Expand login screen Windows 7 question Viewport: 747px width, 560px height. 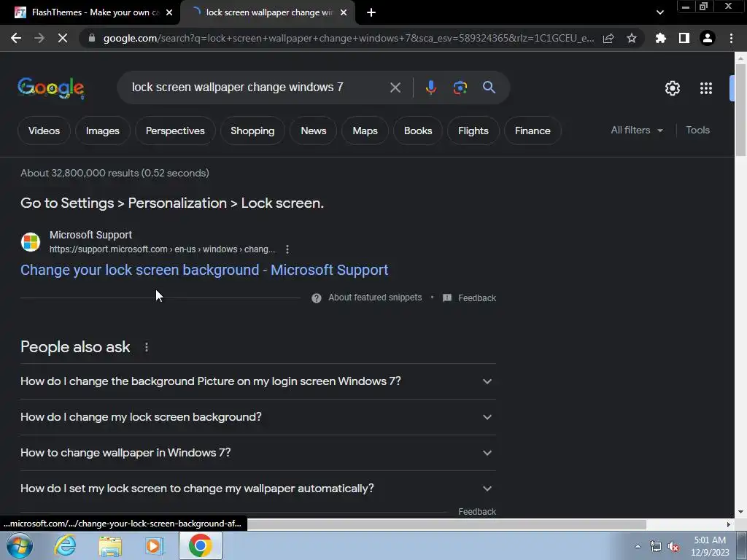[258, 381]
